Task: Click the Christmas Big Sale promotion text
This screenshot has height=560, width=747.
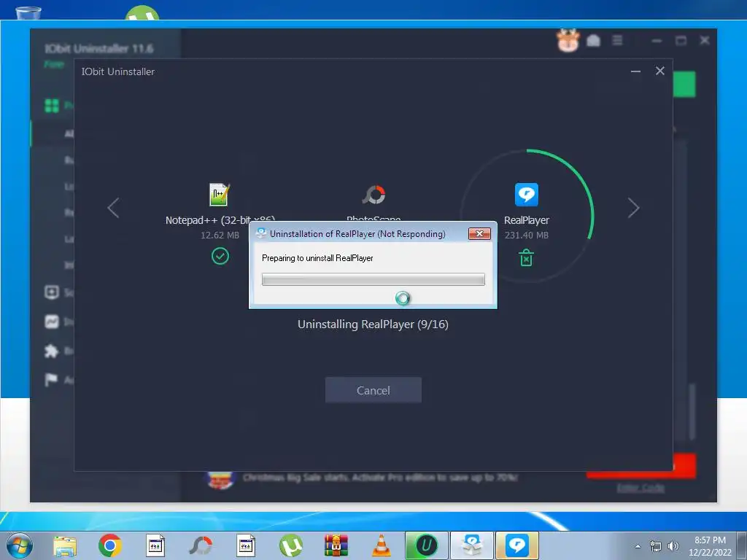Action: [380, 477]
